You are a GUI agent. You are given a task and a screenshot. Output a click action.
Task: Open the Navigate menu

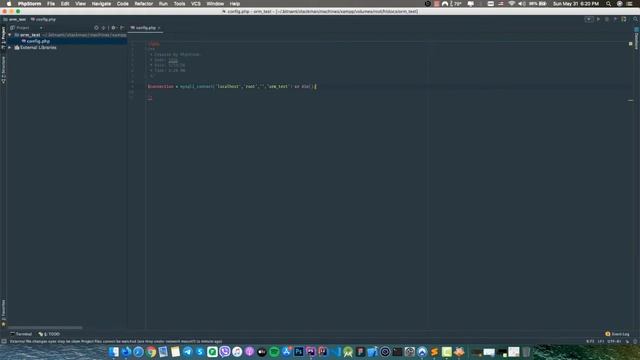coord(101,4)
